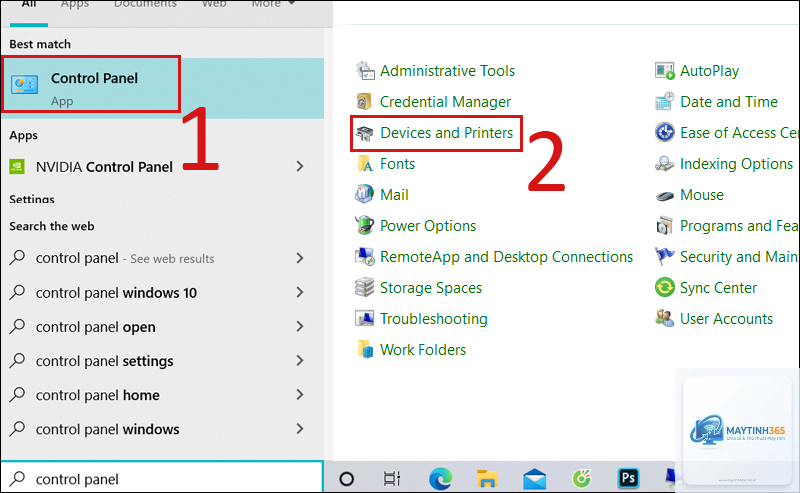The image size is (800, 493).
Task: Open the Sync Center link text
Action: point(718,288)
